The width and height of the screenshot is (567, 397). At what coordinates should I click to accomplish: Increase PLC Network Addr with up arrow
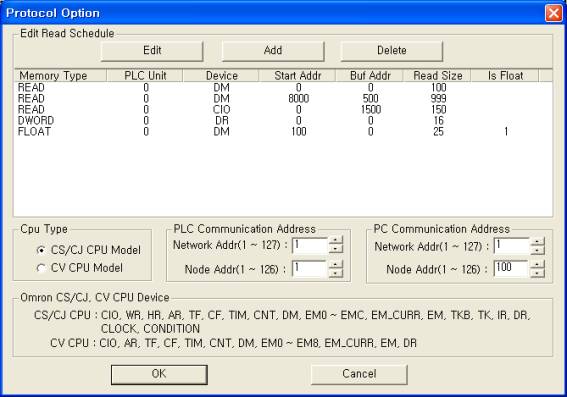click(336, 241)
